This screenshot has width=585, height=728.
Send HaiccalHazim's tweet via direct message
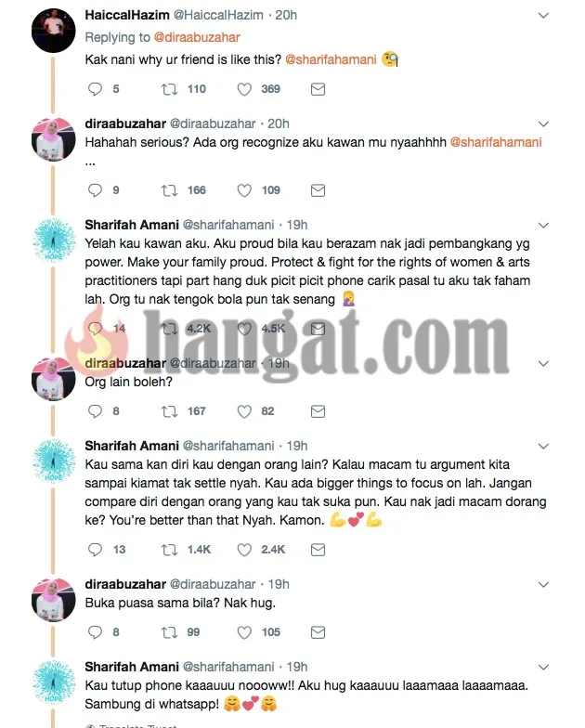[x=318, y=89]
